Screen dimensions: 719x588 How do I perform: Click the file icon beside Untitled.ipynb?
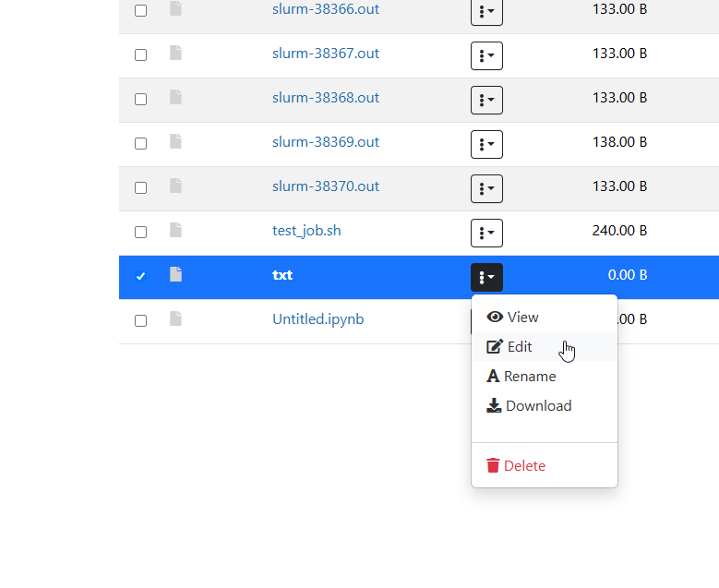175,318
